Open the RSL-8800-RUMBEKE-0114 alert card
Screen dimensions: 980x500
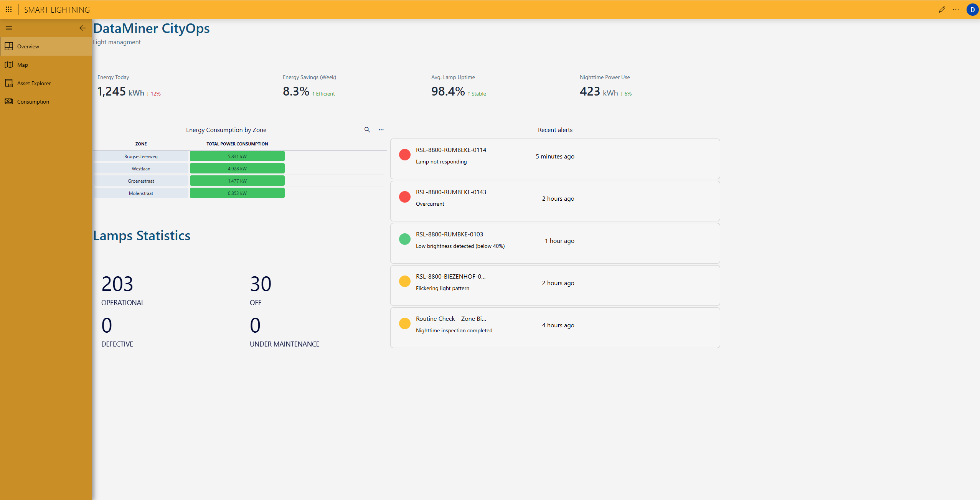pos(554,159)
